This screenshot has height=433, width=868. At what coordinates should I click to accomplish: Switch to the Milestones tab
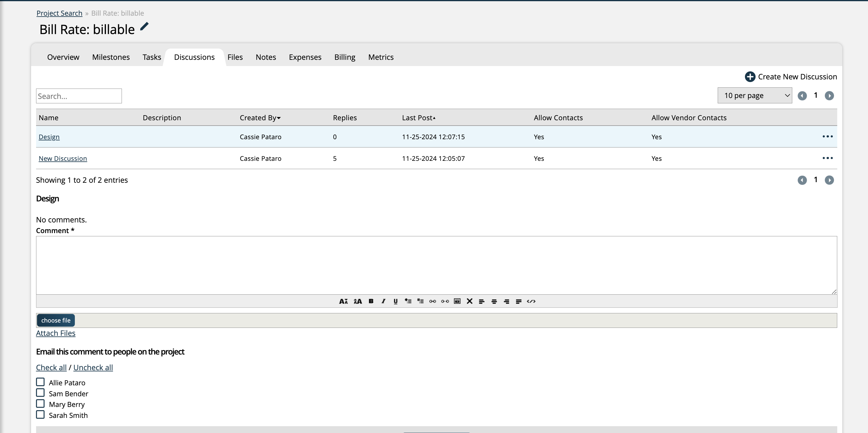click(x=111, y=57)
